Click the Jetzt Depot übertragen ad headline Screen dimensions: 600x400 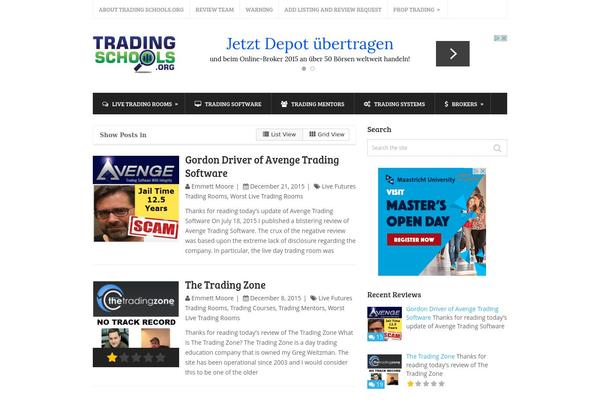pyautogui.click(x=310, y=44)
